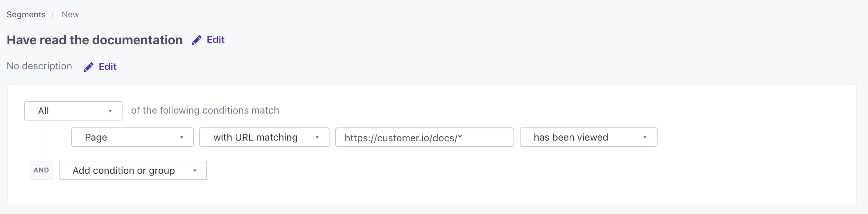Click the caret arrow in the All dropdown
868x214 pixels.
[110, 111]
